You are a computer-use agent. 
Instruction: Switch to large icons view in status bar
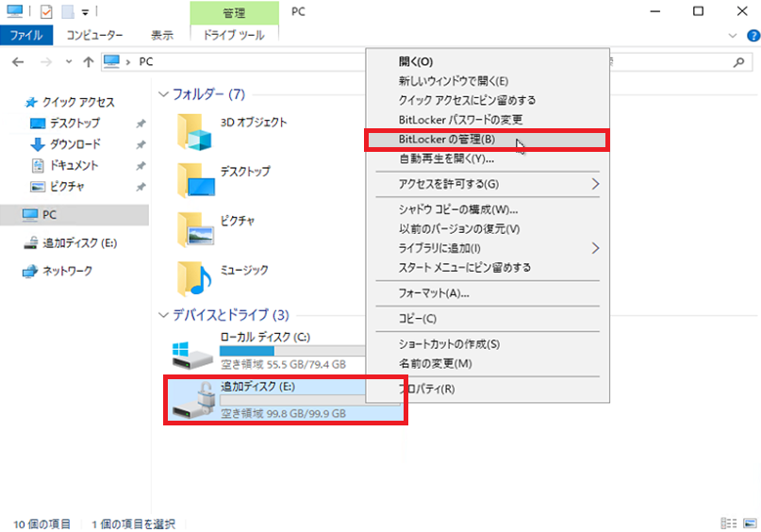(750, 524)
